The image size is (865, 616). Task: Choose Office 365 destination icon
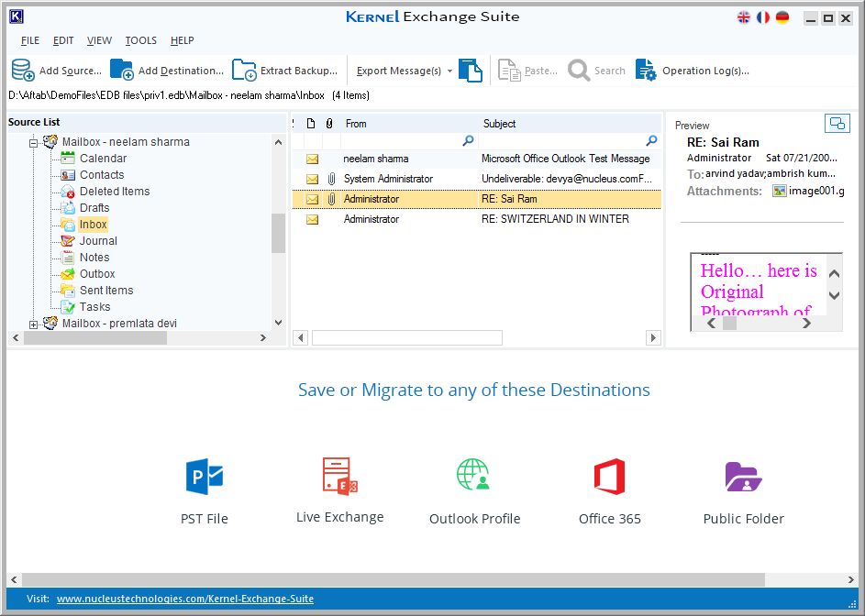pos(610,477)
